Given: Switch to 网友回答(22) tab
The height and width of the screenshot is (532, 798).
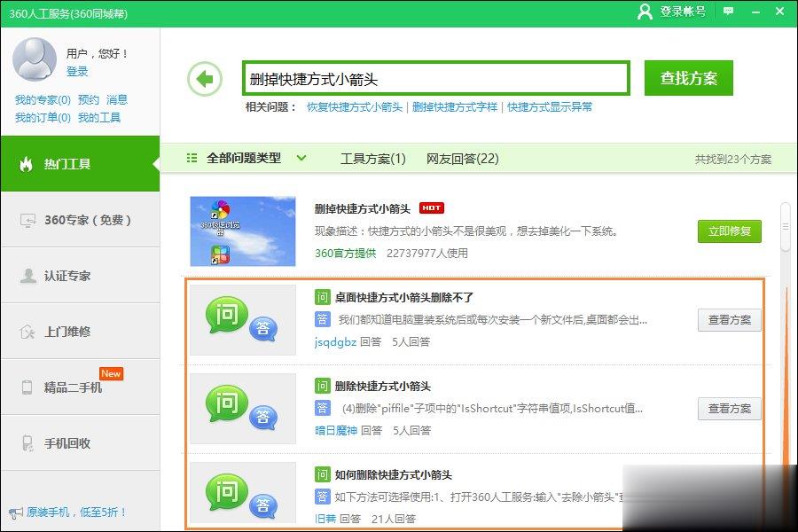Looking at the screenshot, I should pos(463,159).
